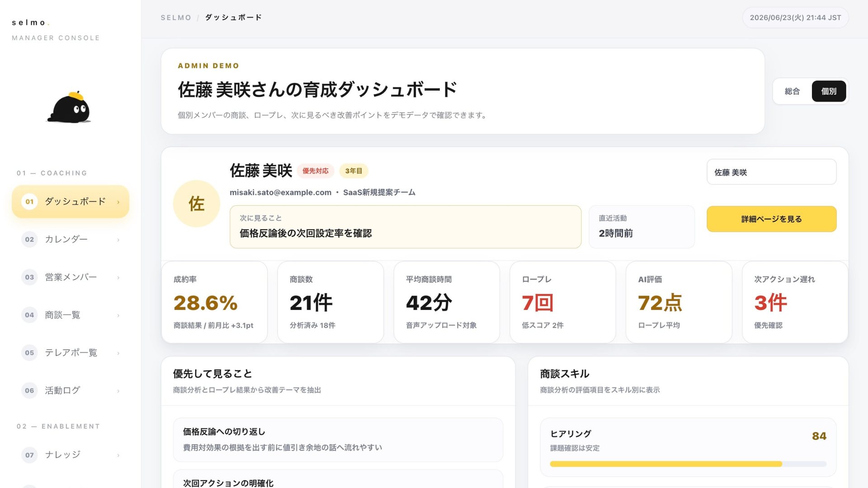
Task: Open 活動ログ in the sidebar
Action: pos(71,390)
